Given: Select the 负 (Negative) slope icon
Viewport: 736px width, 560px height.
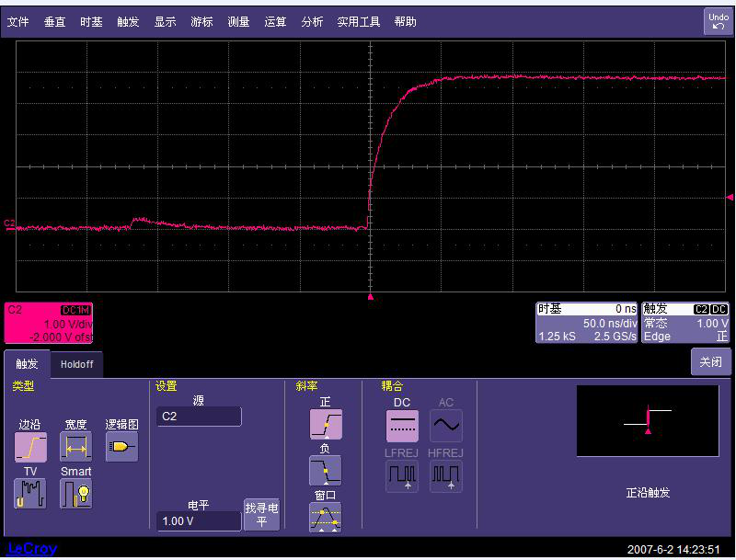Looking at the screenshot, I should tap(325, 473).
